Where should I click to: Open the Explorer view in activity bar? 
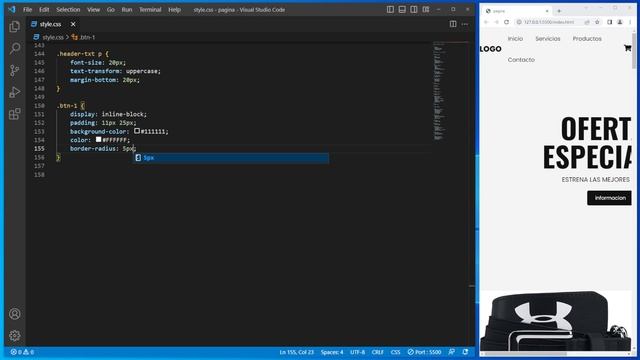[x=15, y=27]
